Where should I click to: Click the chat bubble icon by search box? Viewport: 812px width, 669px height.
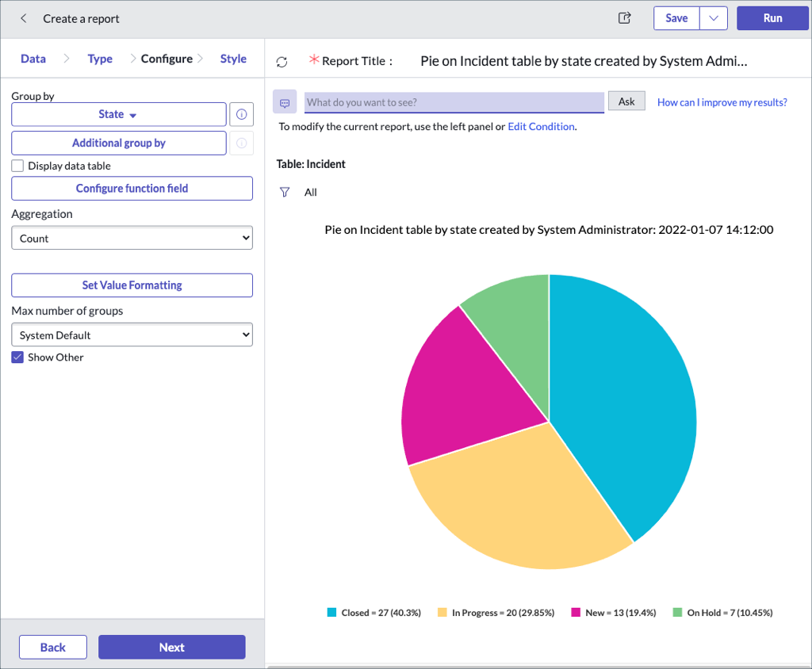pyautogui.click(x=285, y=102)
